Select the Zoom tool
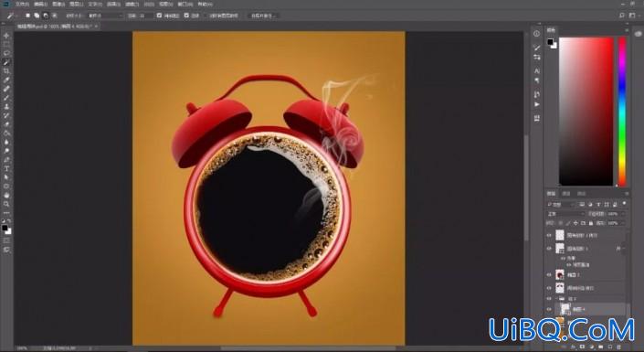644x352 pixels. click(x=6, y=204)
